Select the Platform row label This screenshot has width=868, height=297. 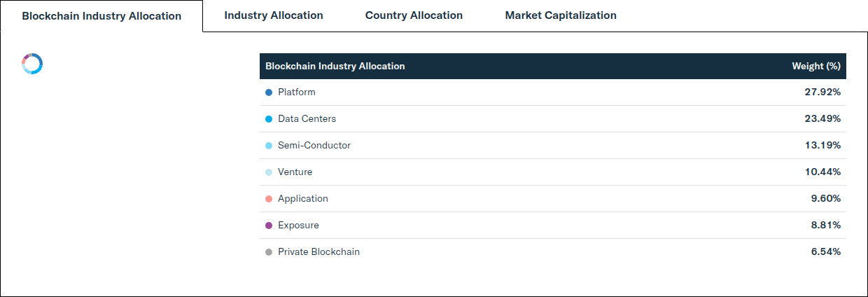[297, 92]
